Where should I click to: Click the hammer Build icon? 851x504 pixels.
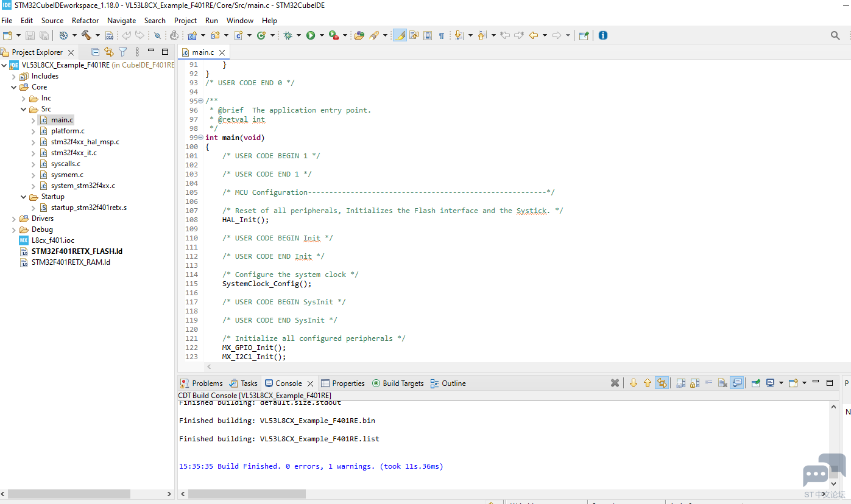click(x=86, y=35)
